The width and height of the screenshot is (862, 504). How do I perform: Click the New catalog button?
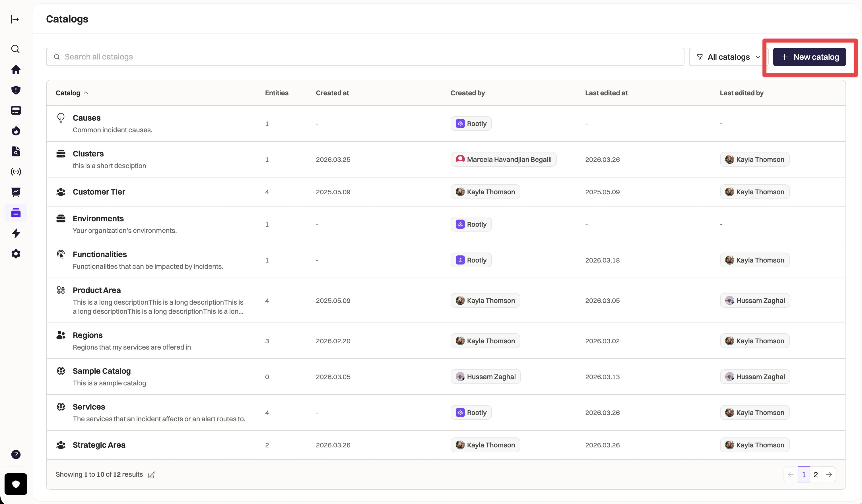tap(809, 57)
